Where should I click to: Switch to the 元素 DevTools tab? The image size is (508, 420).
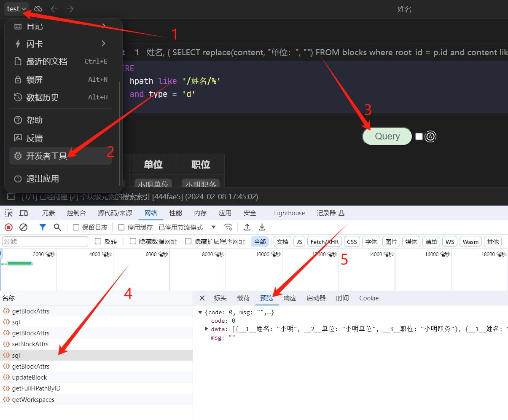48,213
